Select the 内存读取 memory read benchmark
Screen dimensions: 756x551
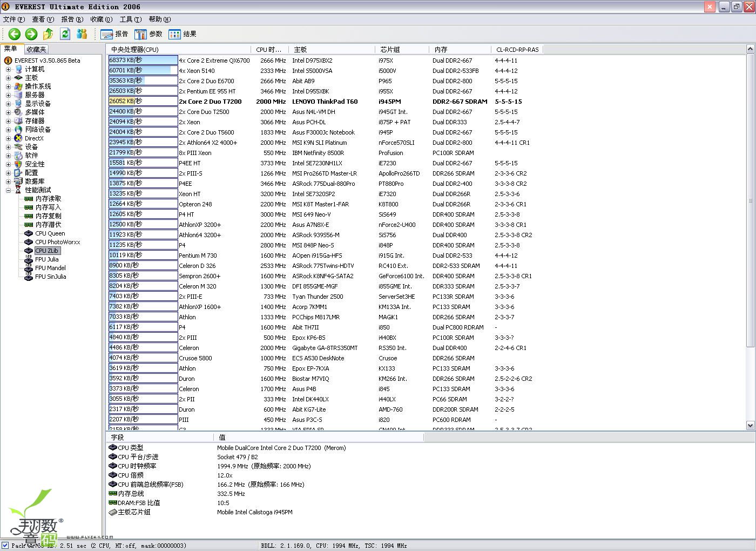pos(48,199)
